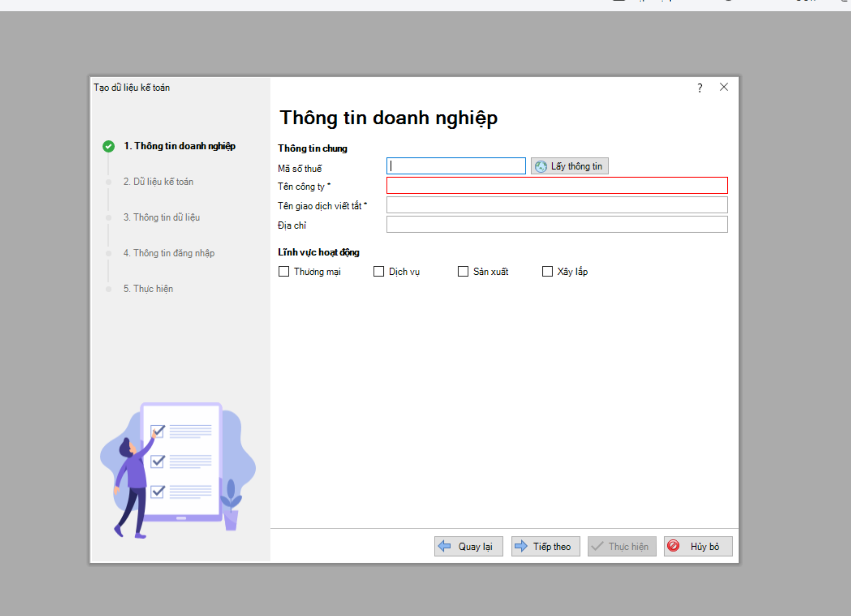Close the Tạo dữ liệu kế toán dialog
851x616 pixels.
point(724,87)
